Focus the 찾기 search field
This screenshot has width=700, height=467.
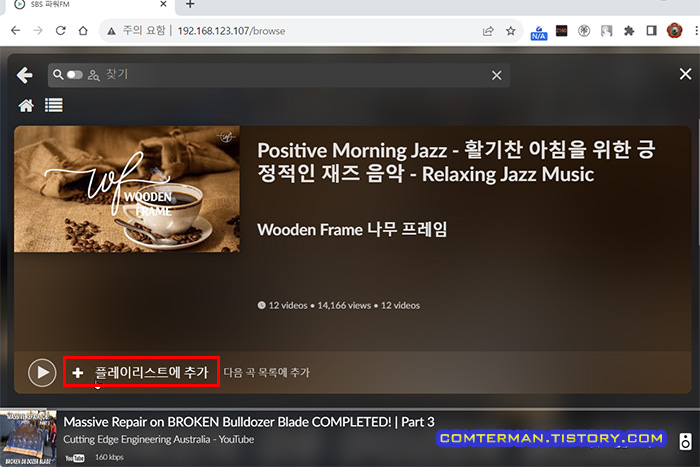pyautogui.click(x=279, y=75)
